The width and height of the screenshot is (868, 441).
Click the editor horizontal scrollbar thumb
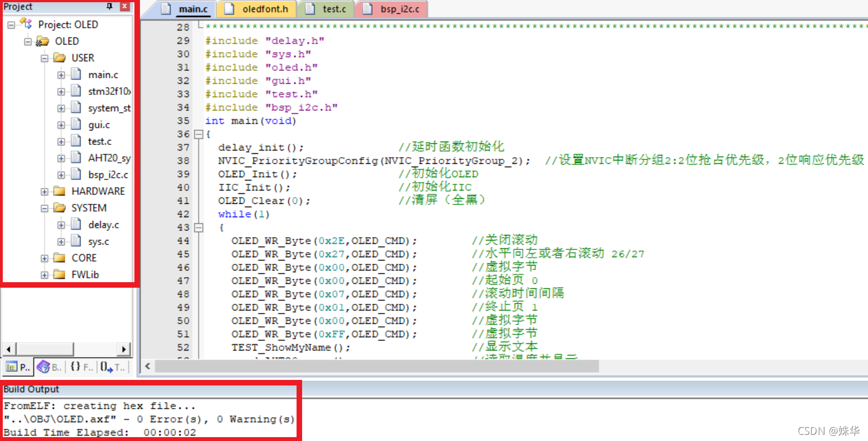(377, 365)
